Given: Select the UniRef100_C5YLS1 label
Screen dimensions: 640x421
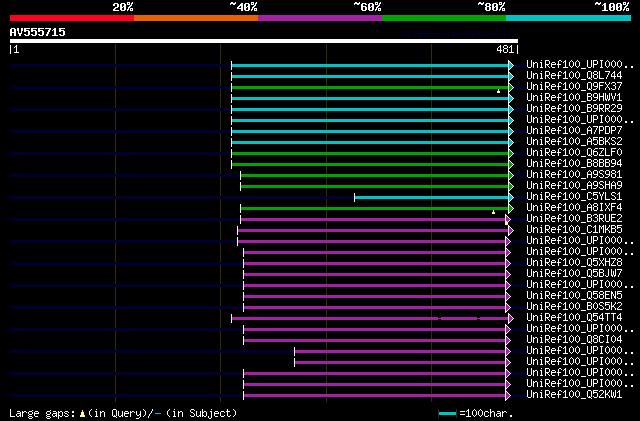Looking at the screenshot, I should coord(574,197).
